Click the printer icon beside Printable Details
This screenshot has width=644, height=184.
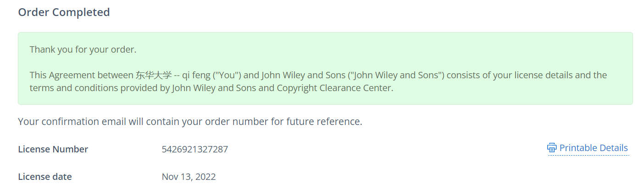pyautogui.click(x=552, y=148)
